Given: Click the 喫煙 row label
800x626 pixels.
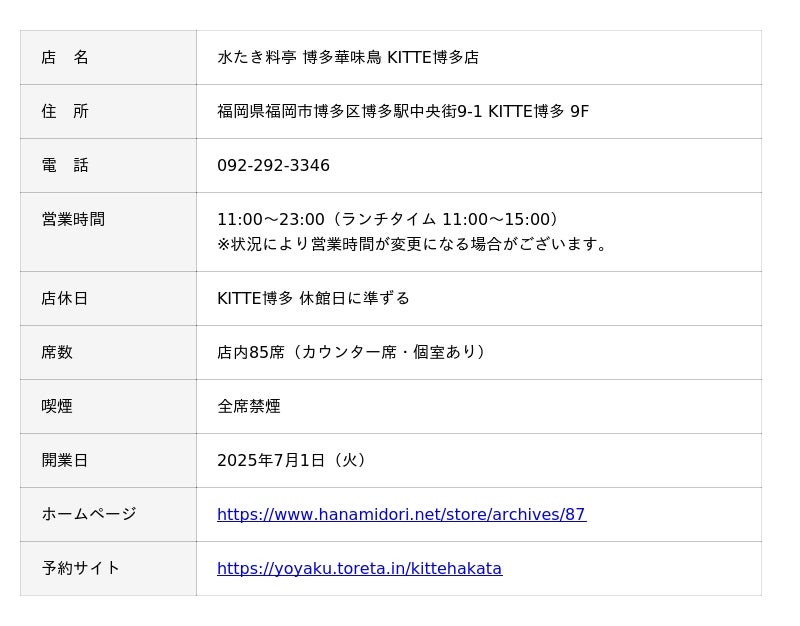Looking at the screenshot, I should click(57, 407).
